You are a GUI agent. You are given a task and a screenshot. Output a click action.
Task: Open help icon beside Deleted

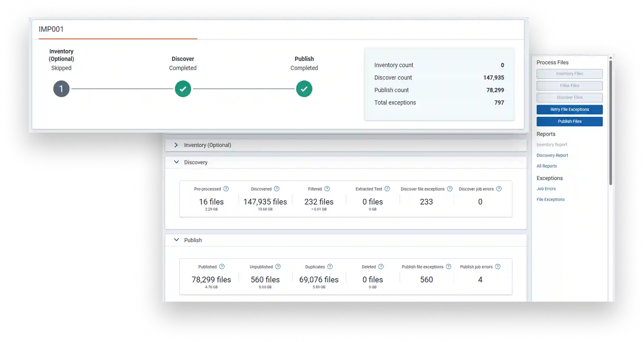coord(381,267)
